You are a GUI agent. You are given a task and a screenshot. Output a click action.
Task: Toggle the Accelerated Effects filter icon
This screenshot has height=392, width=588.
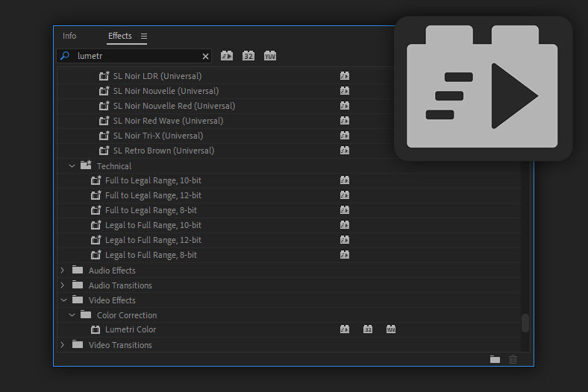(227, 56)
